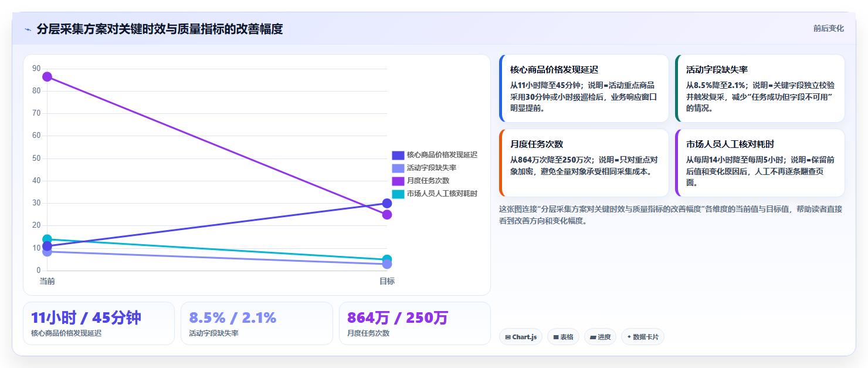868x368 pixels.
Task: Click the 当前 x-axis label
Action: pos(47,281)
